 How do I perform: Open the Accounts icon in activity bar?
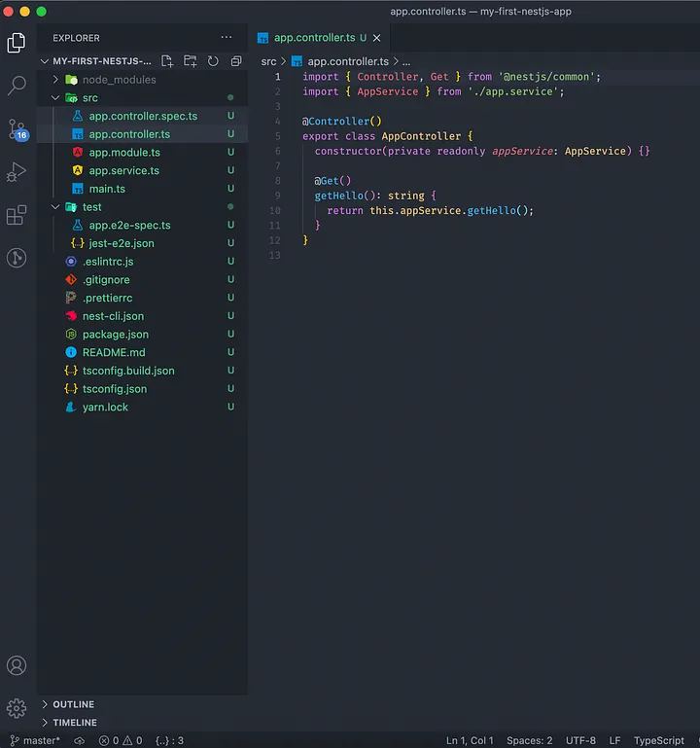(17, 666)
